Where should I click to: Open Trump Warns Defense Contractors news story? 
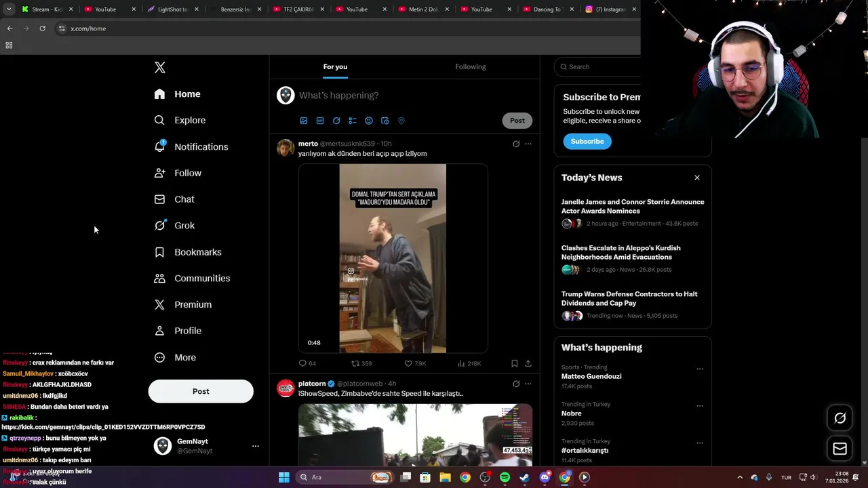click(629, 298)
